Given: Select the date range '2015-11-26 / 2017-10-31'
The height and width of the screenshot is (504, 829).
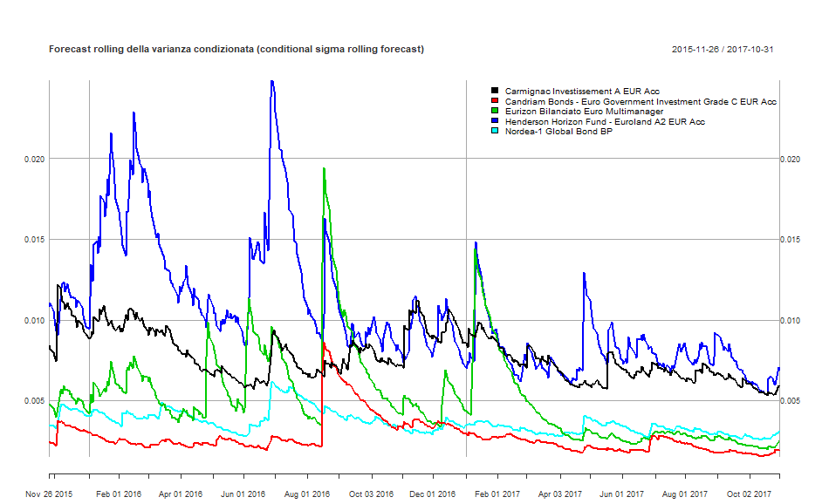Looking at the screenshot, I should coord(723,50).
